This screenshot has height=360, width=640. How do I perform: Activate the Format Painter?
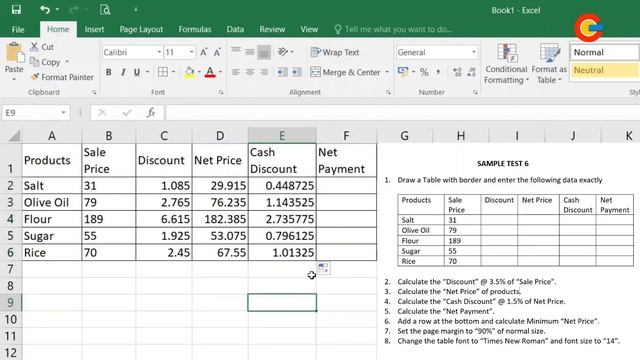pyautogui.click(x=62, y=77)
